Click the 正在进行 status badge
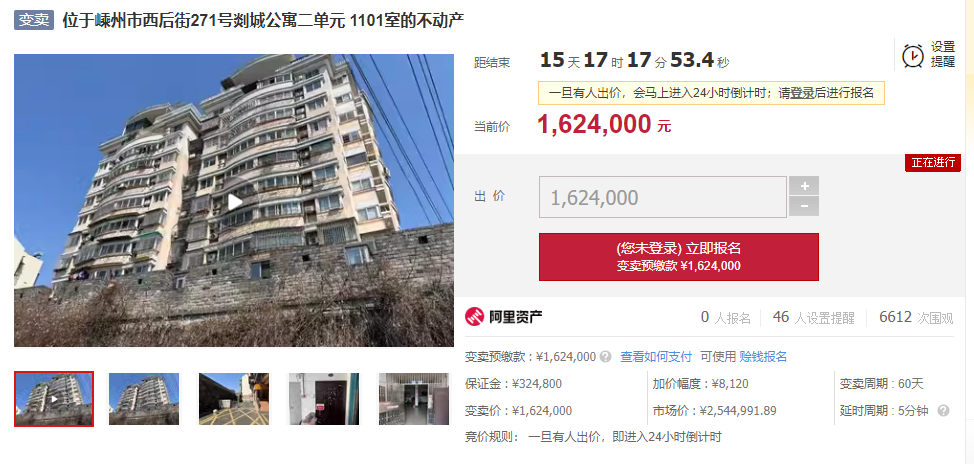Viewport: 974px width, 464px height. (932, 163)
